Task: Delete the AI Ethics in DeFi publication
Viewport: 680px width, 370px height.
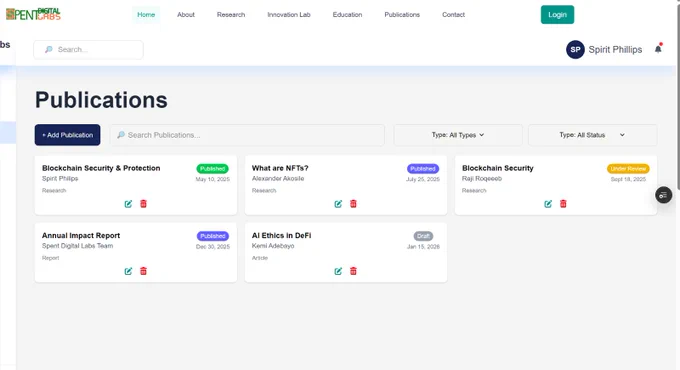Action: point(353,271)
